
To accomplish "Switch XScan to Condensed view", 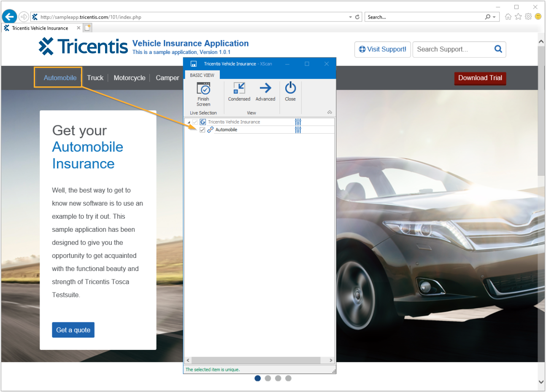I will [239, 89].
